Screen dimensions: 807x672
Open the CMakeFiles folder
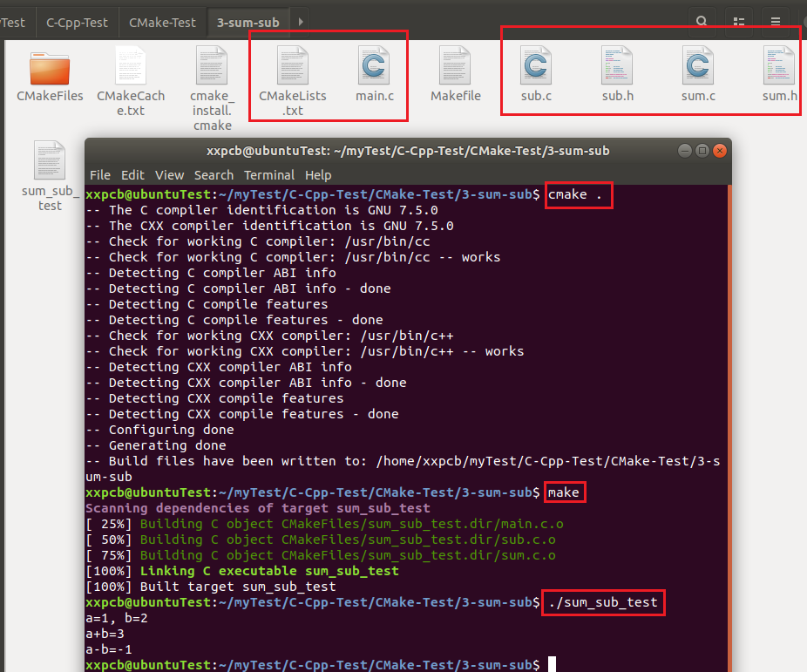coord(50,69)
